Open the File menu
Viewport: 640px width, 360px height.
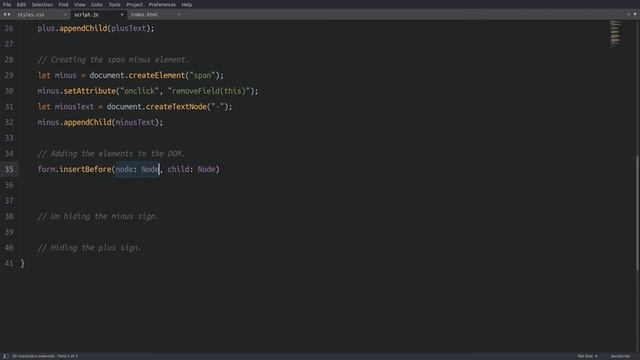(x=7, y=4)
